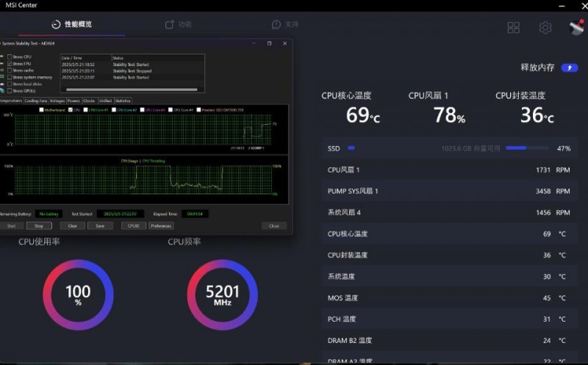Click the Clear button
Screen dimensions: 588x365
[72, 225]
